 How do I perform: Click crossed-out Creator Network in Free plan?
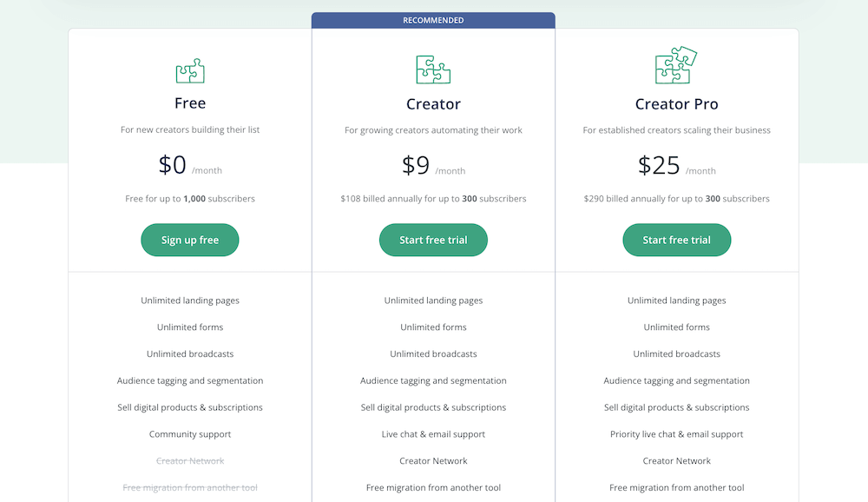click(x=190, y=461)
